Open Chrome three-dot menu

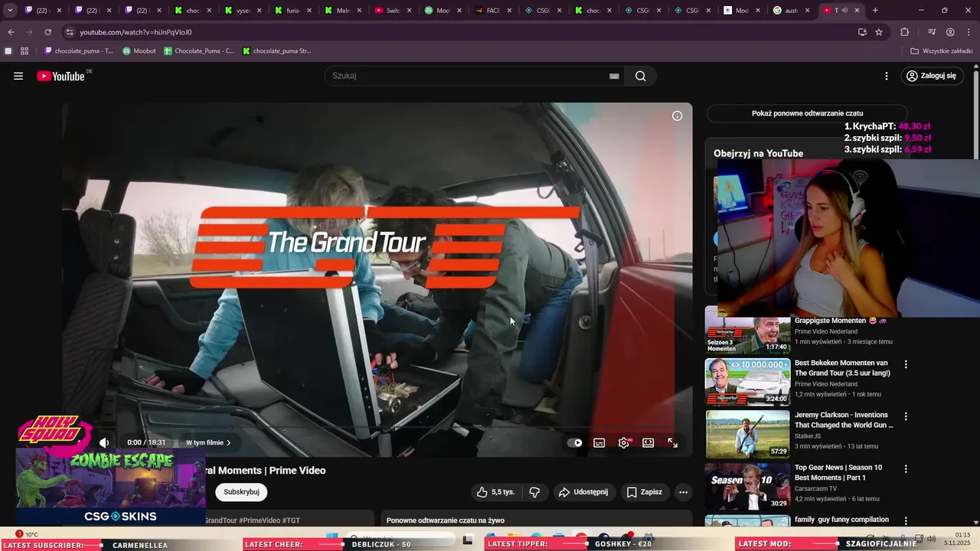pyautogui.click(x=969, y=32)
